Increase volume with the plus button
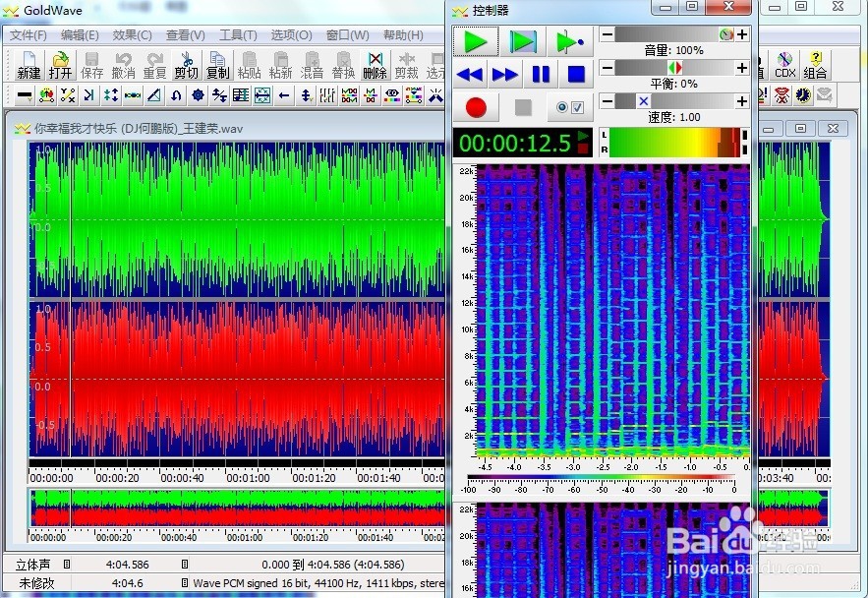 (x=742, y=34)
